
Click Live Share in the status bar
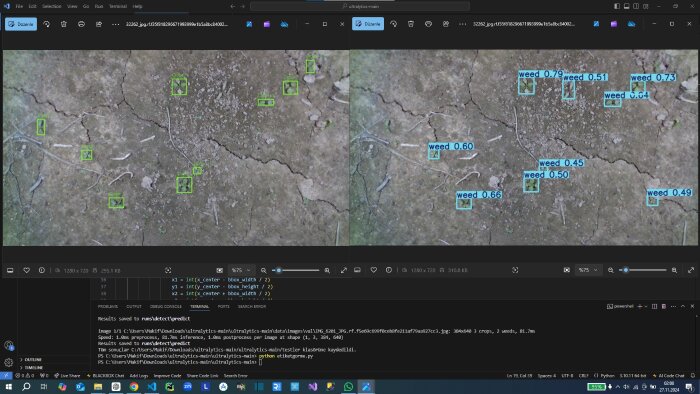click(x=67, y=376)
